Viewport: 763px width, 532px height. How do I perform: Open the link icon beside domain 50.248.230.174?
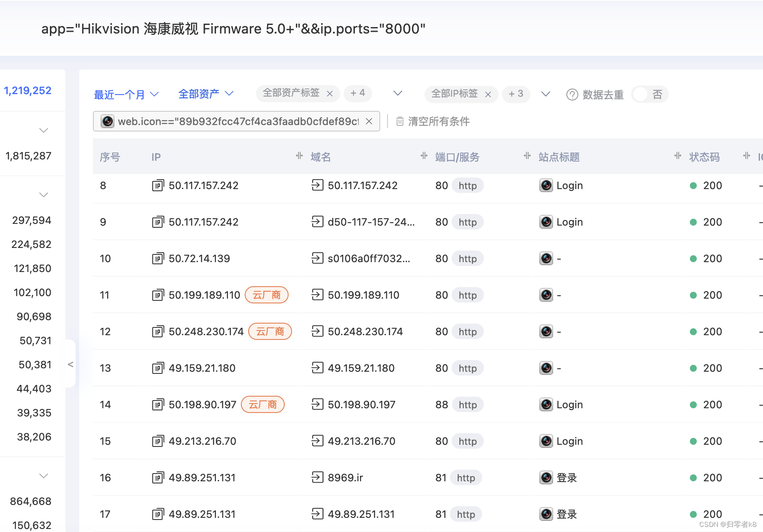(317, 331)
